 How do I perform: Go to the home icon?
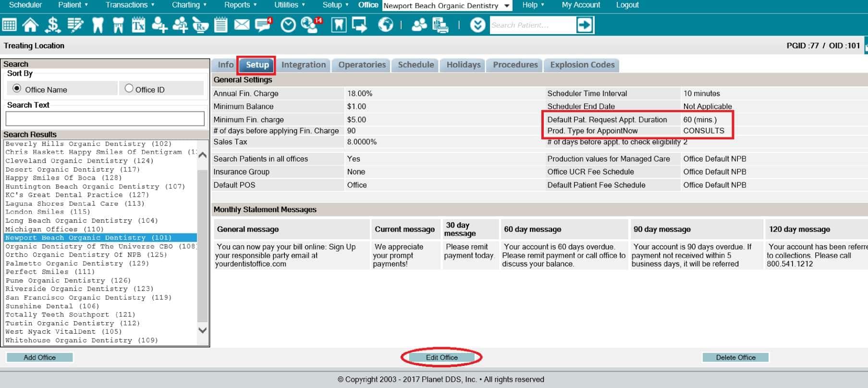click(x=30, y=25)
